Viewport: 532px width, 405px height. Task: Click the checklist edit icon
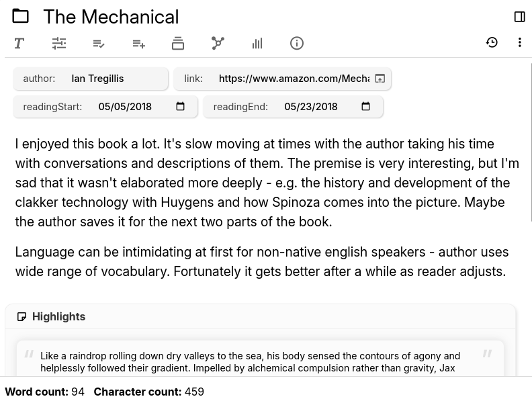pos(99,44)
